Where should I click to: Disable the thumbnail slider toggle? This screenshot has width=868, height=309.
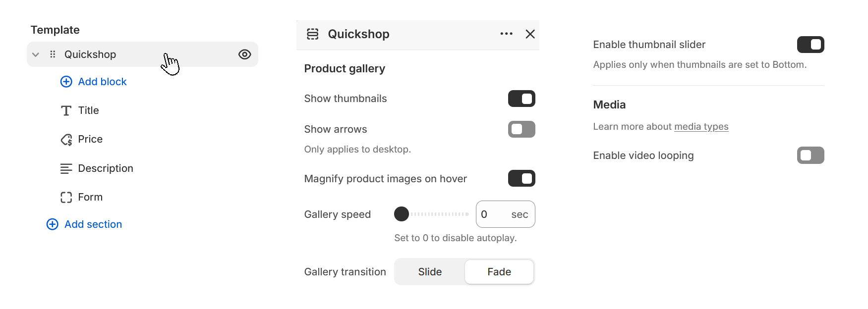810,45
